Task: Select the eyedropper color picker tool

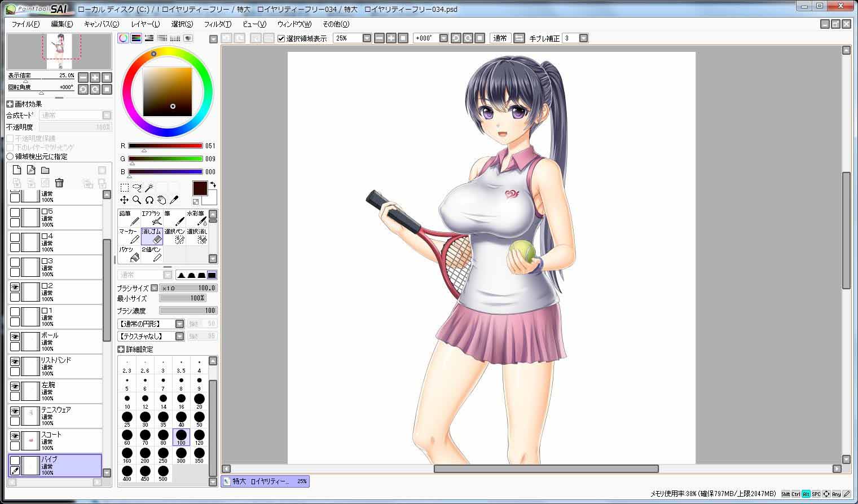Action: click(x=174, y=200)
